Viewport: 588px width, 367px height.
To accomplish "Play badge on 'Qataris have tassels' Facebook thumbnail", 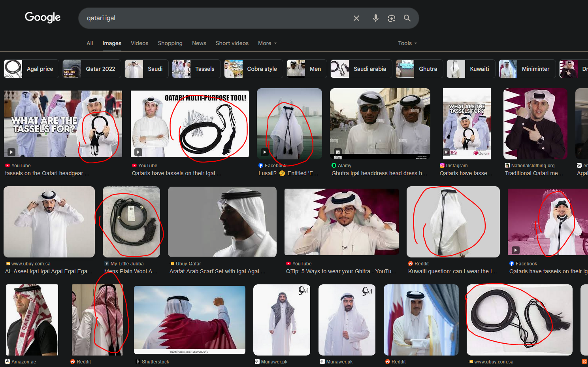I will click(516, 250).
